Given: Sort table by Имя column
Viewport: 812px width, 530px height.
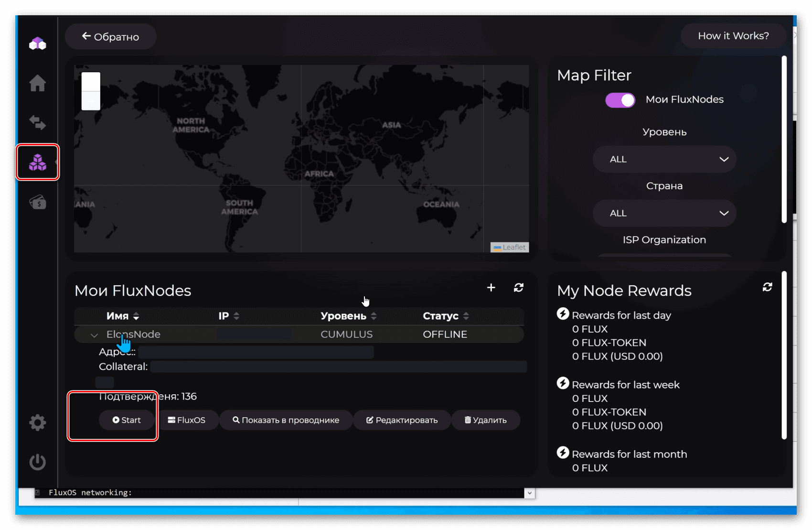Looking at the screenshot, I should (123, 316).
